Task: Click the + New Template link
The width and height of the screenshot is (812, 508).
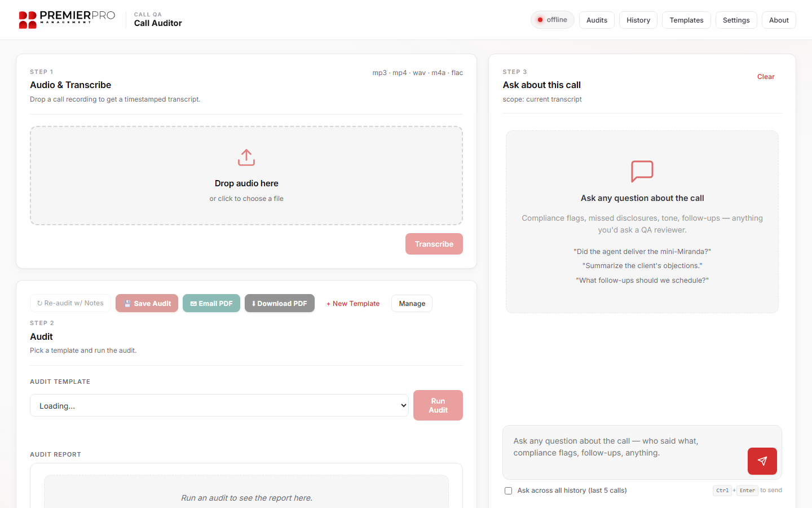Action: pyautogui.click(x=353, y=303)
